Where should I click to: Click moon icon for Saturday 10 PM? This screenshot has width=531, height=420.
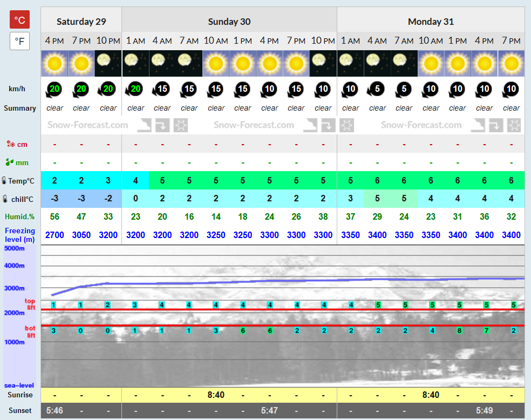pos(108,63)
